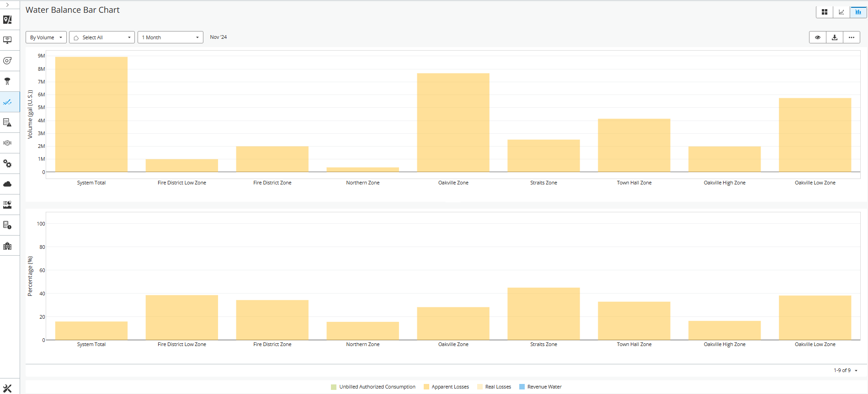868x394 pixels.
Task: Open the 1 Month period dropdown
Action: pyautogui.click(x=170, y=37)
